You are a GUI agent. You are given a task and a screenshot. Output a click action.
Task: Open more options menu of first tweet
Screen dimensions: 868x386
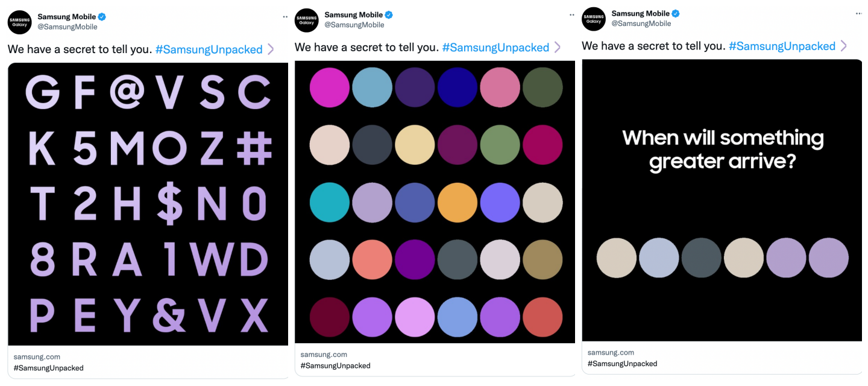click(285, 17)
